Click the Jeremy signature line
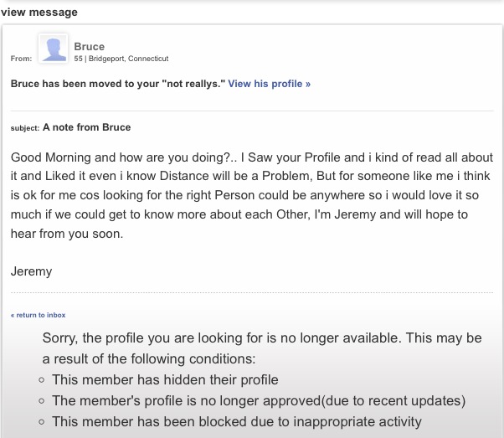Image resolution: width=504 pixels, height=438 pixels. coord(31,271)
